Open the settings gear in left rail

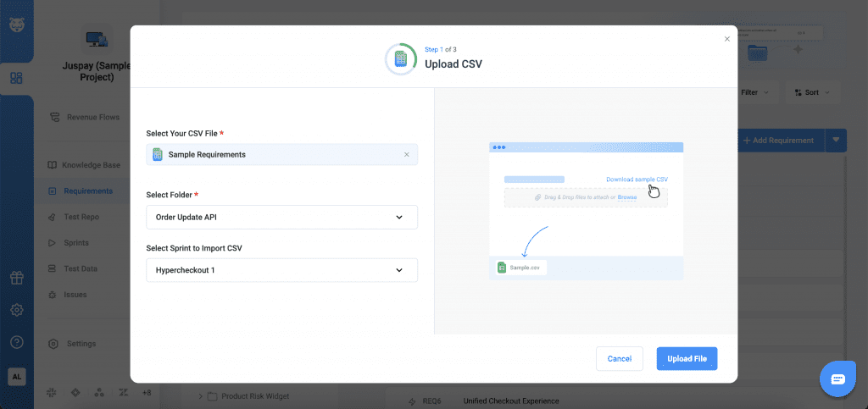(16, 310)
